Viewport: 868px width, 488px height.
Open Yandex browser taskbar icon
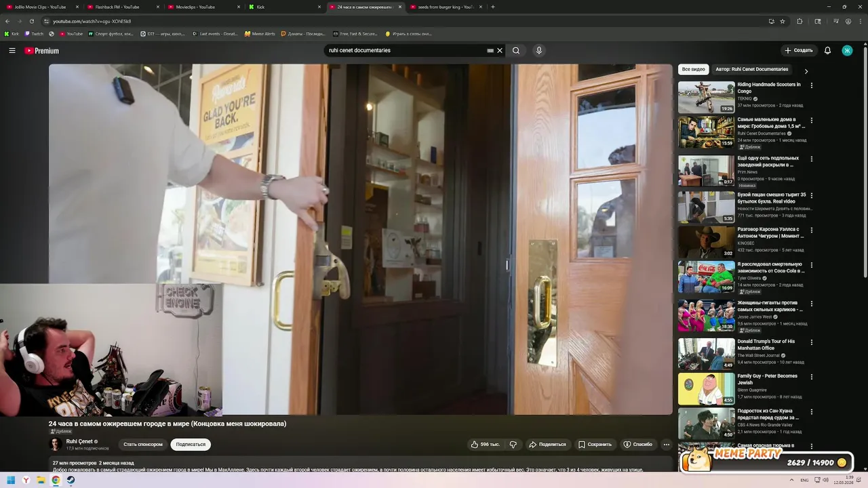26,481
